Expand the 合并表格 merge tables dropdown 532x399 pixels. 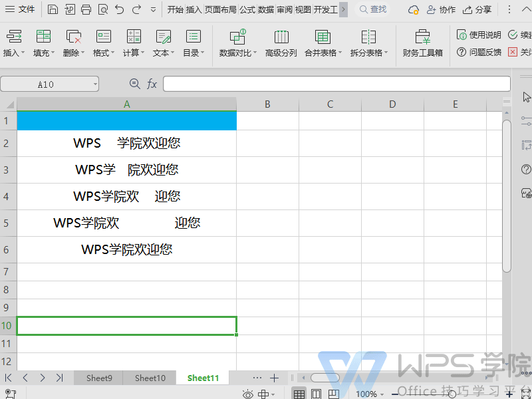pos(323,43)
